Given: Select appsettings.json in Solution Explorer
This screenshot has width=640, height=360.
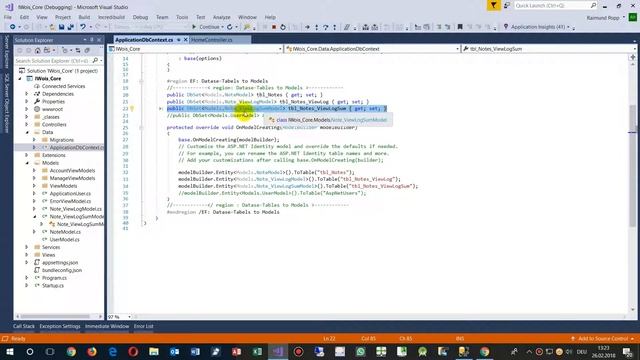Looking at the screenshot, I should pyautogui.click(x=60, y=262).
